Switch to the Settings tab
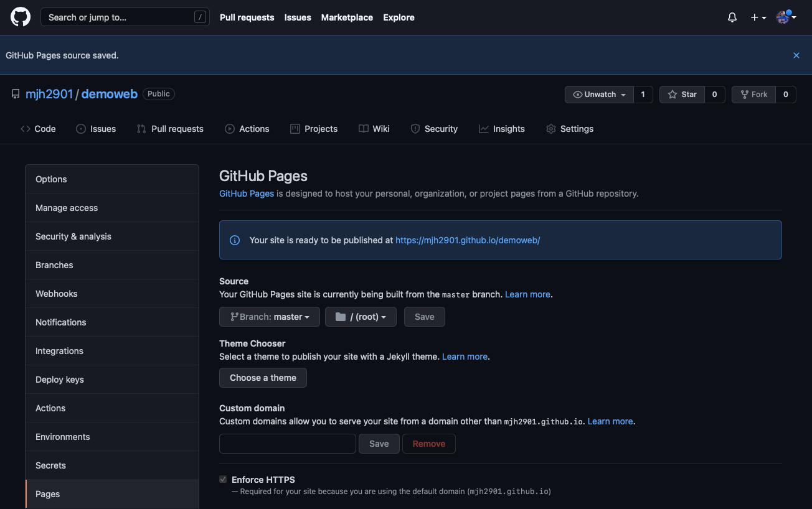This screenshot has width=812, height=509. click(x=570, y=129)
